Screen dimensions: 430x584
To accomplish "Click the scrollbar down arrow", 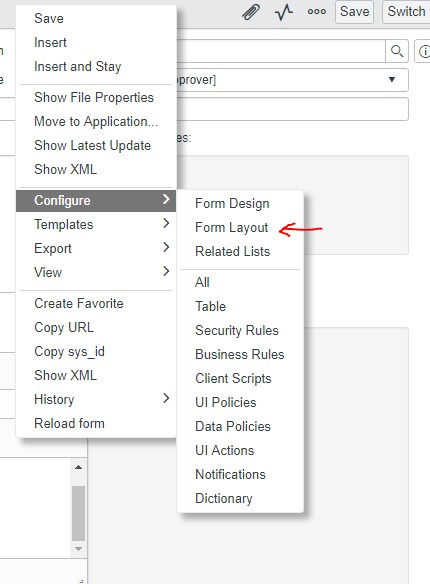I will click(x=78, y=548).
